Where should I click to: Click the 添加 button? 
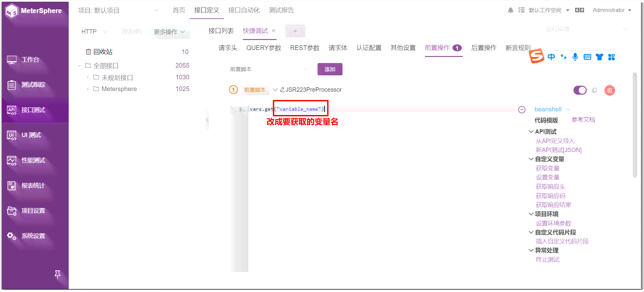[x=330, y=69]
